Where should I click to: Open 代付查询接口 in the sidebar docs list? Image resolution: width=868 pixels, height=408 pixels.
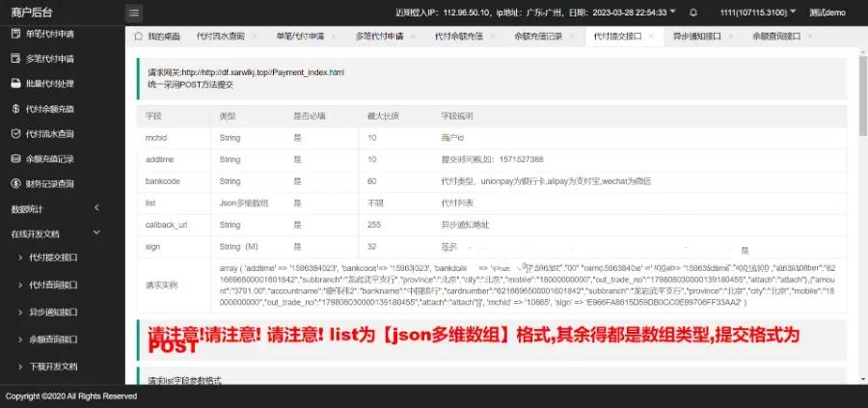53,286
